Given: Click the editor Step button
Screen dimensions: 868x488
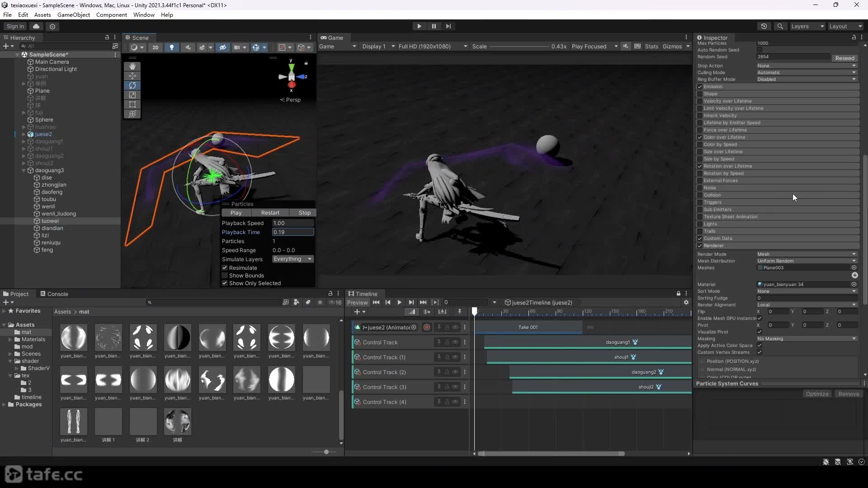Looking at the screenshot, I should pos(448,26).
